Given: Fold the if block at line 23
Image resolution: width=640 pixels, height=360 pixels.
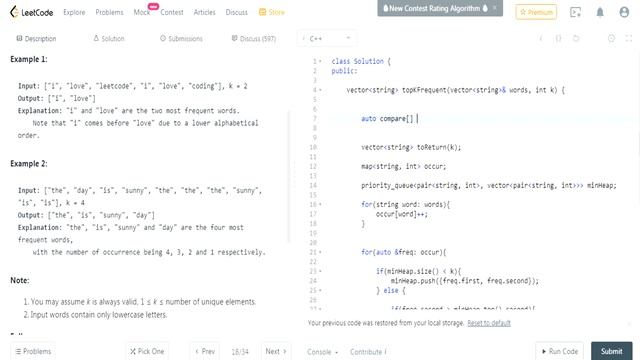Looking at the screenshot, I should coord(320,271).
